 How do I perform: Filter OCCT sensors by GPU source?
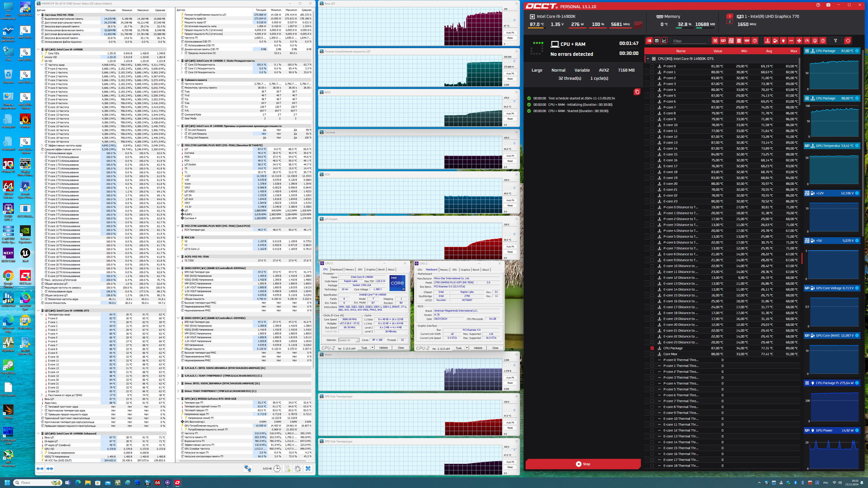pos(723,41)
